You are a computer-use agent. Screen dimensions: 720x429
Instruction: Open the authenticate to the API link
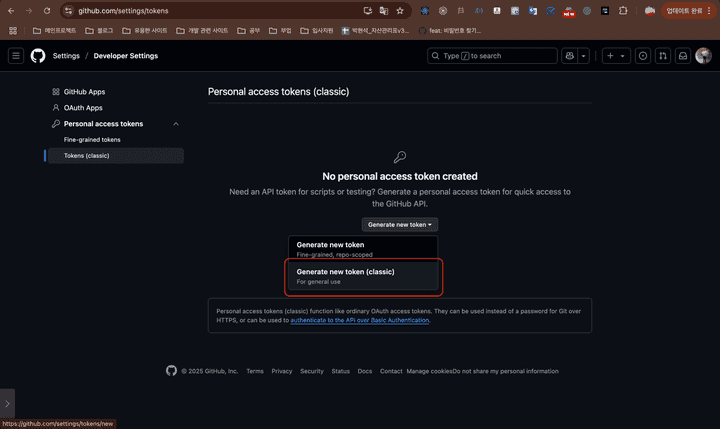[360, 320]
